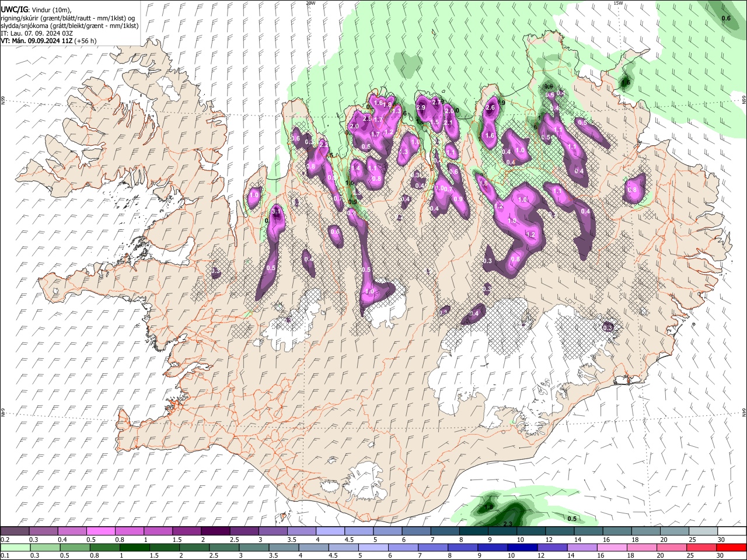
Task: Pick the grey-blue rain swatch starting at 3.5
Action: click(284, 547)
